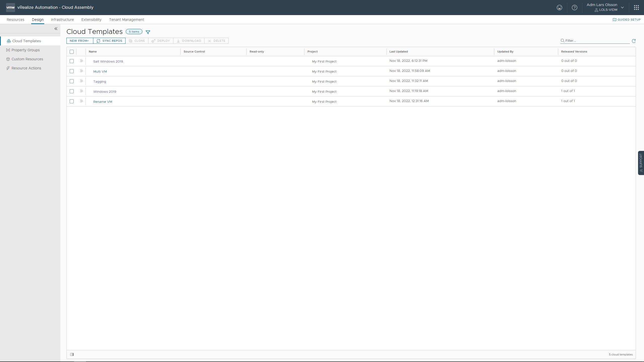
Task: Click the Source Control column header
Action: 194,52
